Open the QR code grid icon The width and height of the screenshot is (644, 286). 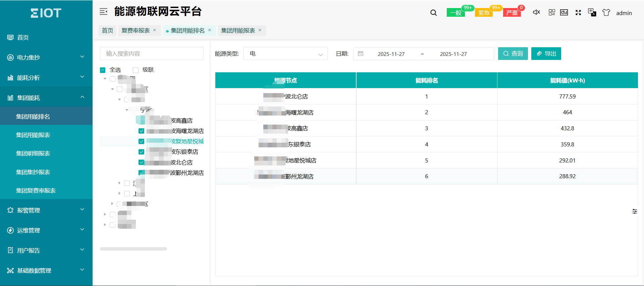click(x=552, y=12)
